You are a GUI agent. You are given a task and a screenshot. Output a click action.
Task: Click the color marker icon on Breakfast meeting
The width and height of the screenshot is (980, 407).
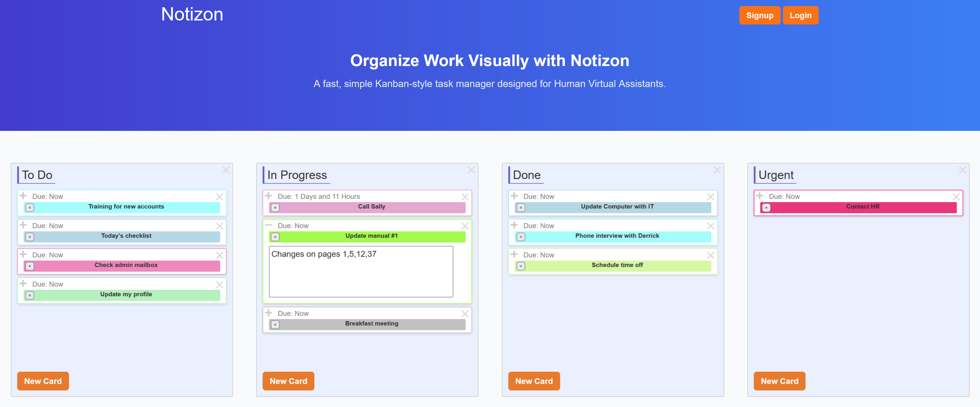coord(275,325)
